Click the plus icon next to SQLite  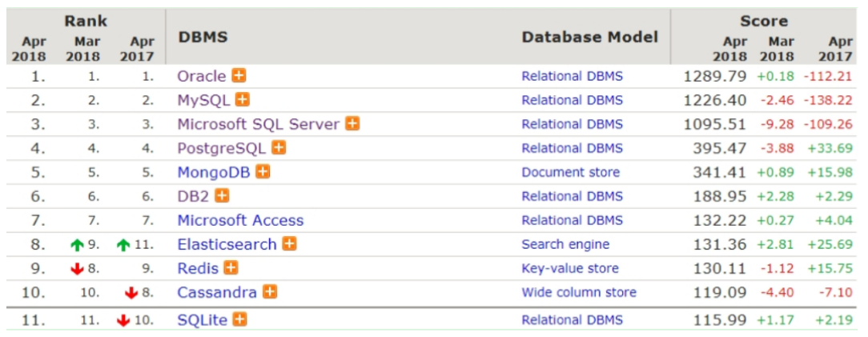coord(239,319)
